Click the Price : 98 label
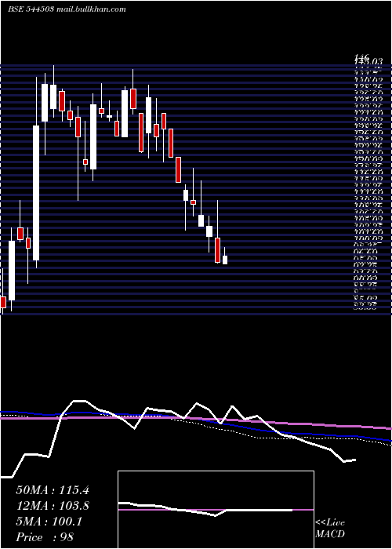 [45, 537]
